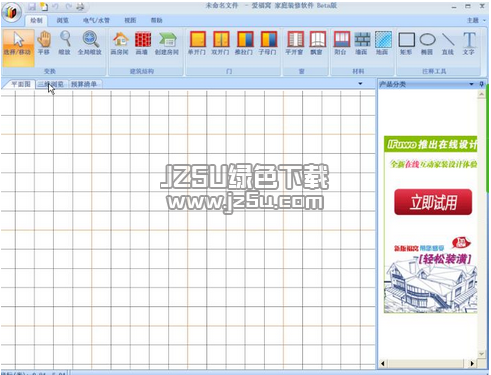491x375 pixels.
Task: Click the 全局缩放 zoom-to-fit tool
Action: (x=90, y=43)
